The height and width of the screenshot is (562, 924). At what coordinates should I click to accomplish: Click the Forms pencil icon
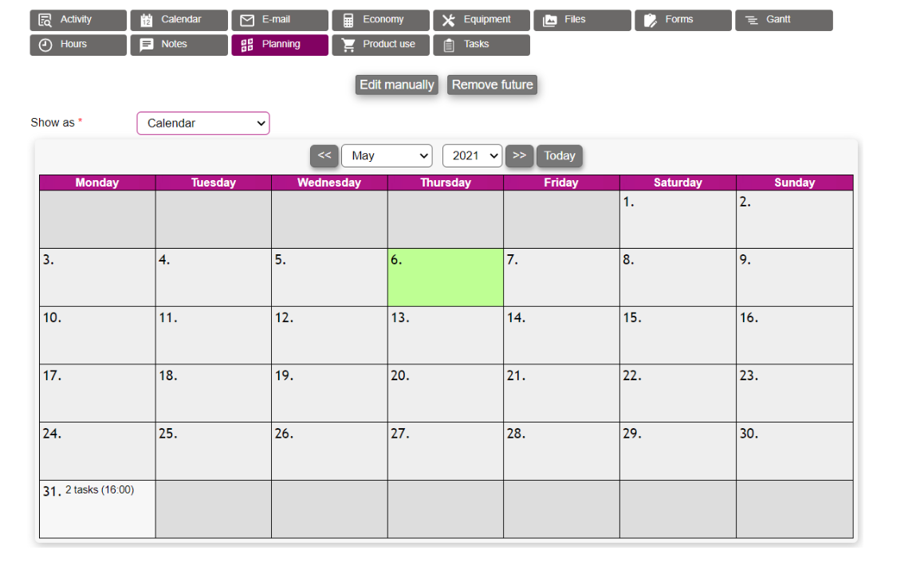[x=651, y=20]
